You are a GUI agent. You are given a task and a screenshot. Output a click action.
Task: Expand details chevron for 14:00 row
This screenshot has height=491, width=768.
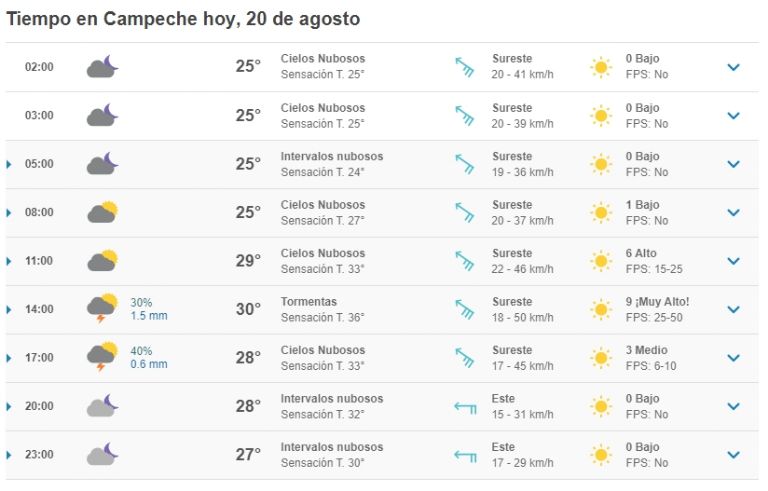click(x=733, y=310)
